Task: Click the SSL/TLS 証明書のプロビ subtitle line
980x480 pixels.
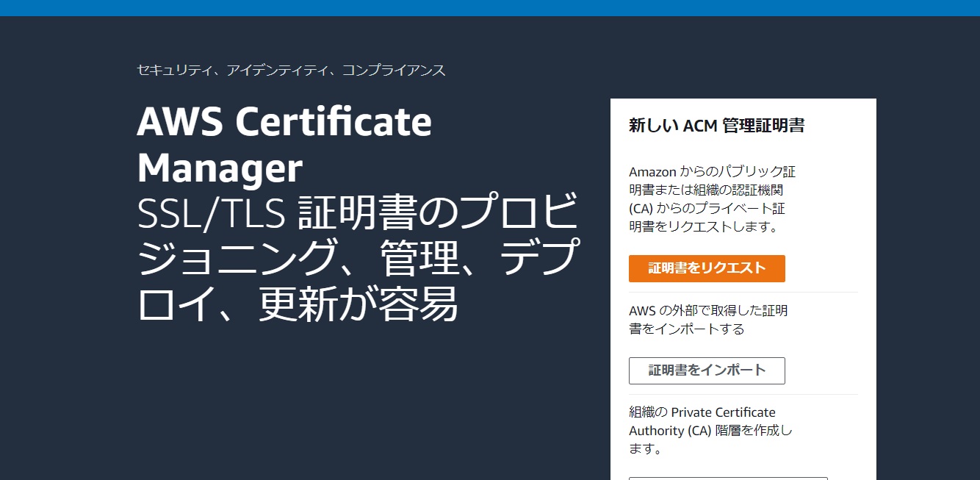Action: pyautogui.click(x=356, y=213)
